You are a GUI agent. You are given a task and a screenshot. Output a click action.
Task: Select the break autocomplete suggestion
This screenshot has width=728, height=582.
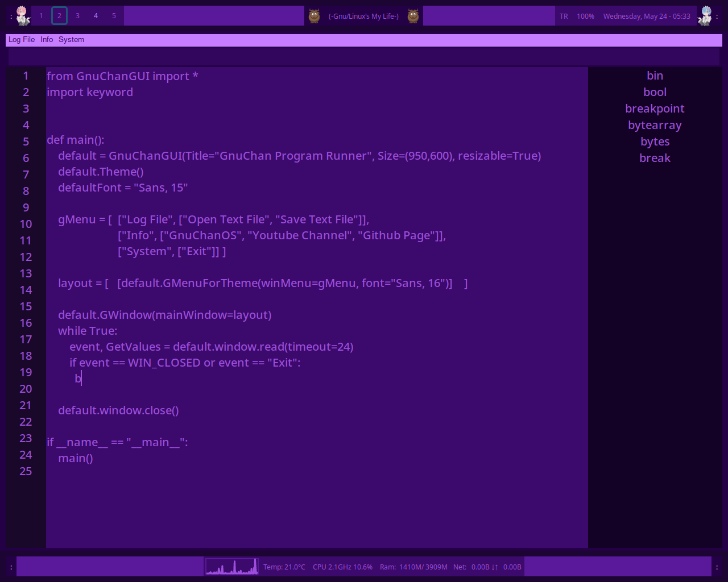[x=655, y=158]
